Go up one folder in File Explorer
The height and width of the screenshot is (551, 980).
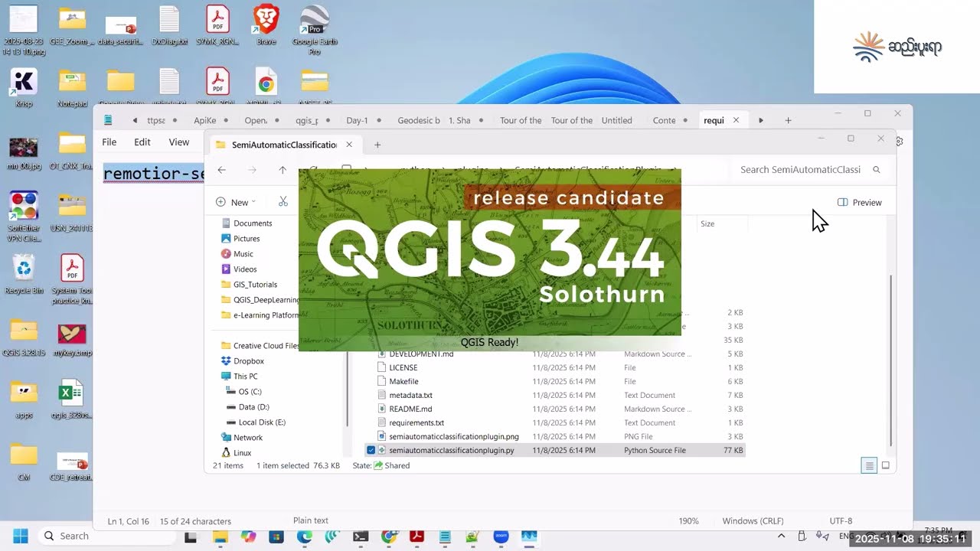(283, 170)
